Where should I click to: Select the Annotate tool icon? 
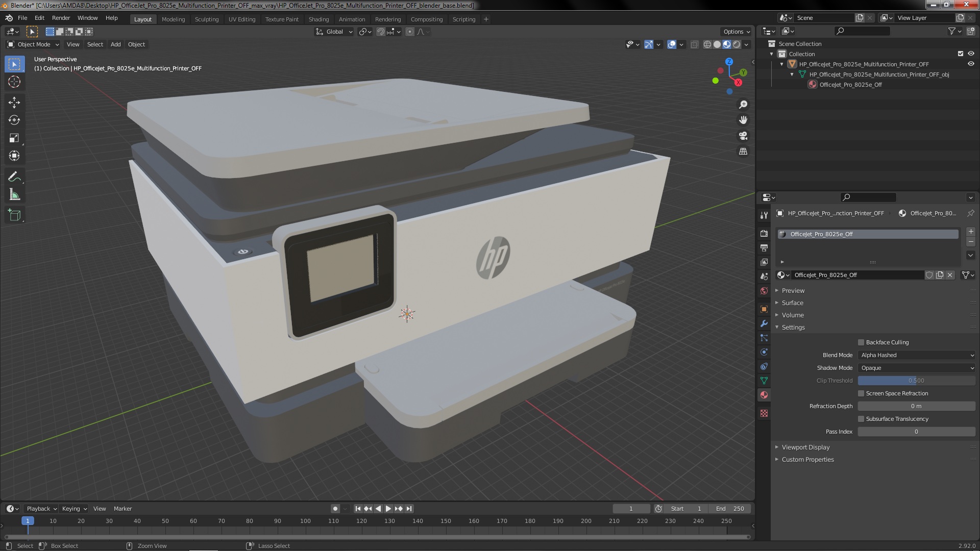coord(14,176)
